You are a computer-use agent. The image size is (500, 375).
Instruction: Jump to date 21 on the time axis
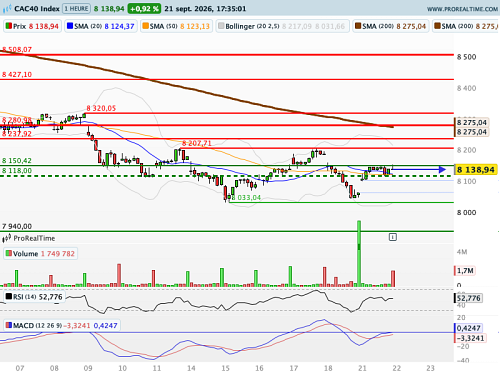362,368
